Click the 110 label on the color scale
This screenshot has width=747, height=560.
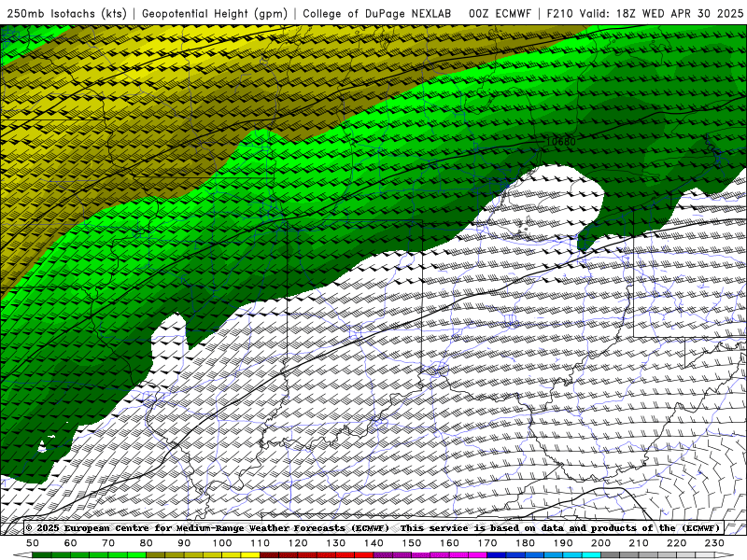(261, 543)
